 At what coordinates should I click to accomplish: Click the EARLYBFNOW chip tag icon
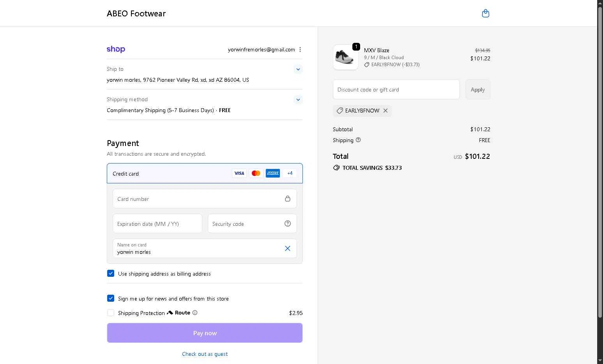(x=340, y=111)
